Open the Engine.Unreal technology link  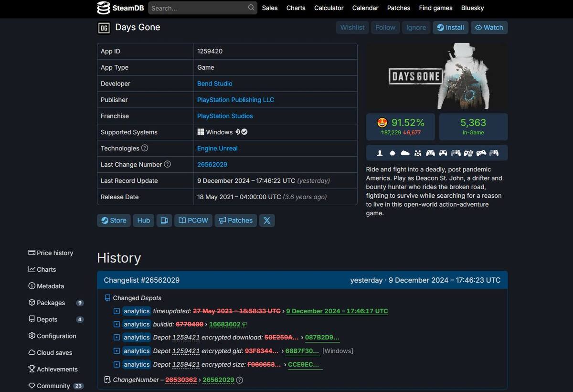pos(217,148)
